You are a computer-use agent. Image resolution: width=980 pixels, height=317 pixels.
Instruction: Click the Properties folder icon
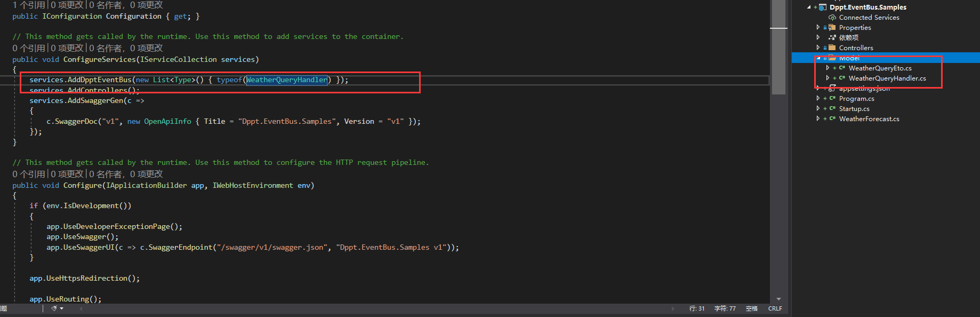(832, 28)
